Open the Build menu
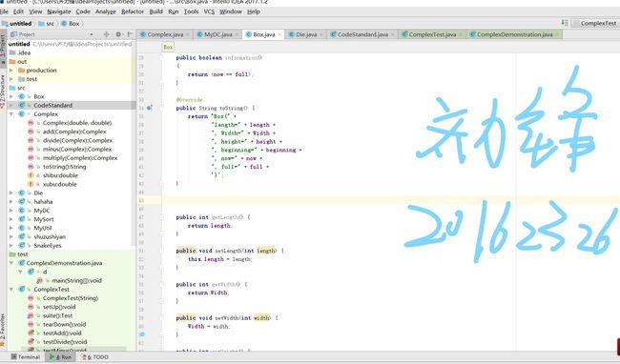620x364 pixels. [x=155, y=11]
